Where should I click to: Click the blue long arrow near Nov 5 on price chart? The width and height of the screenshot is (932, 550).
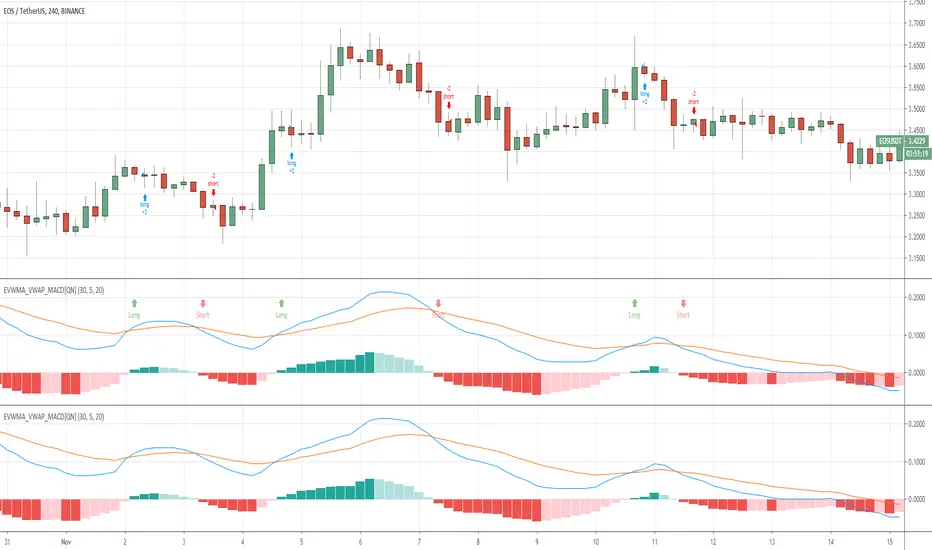[x=292, y=156]
